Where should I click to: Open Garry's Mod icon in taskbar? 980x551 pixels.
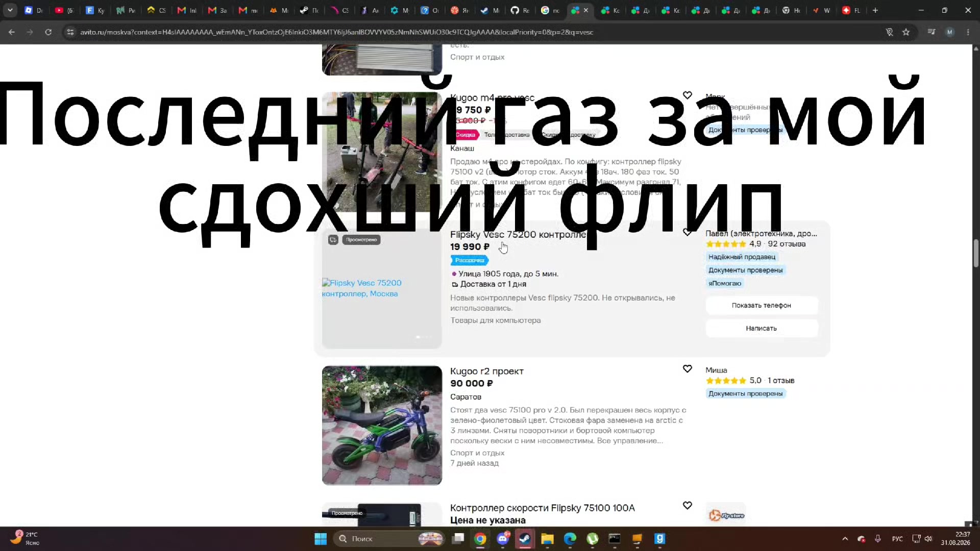pyautogui.click(x=659, y=539)
